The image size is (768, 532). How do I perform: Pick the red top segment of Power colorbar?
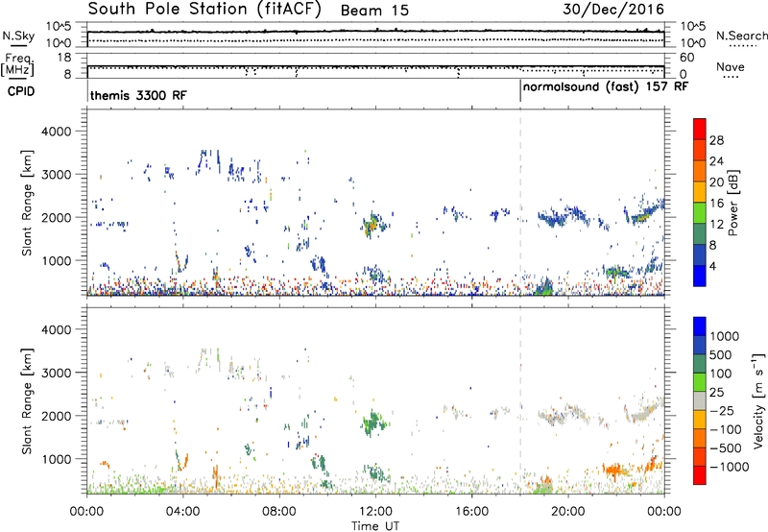(x=700, y=129)
